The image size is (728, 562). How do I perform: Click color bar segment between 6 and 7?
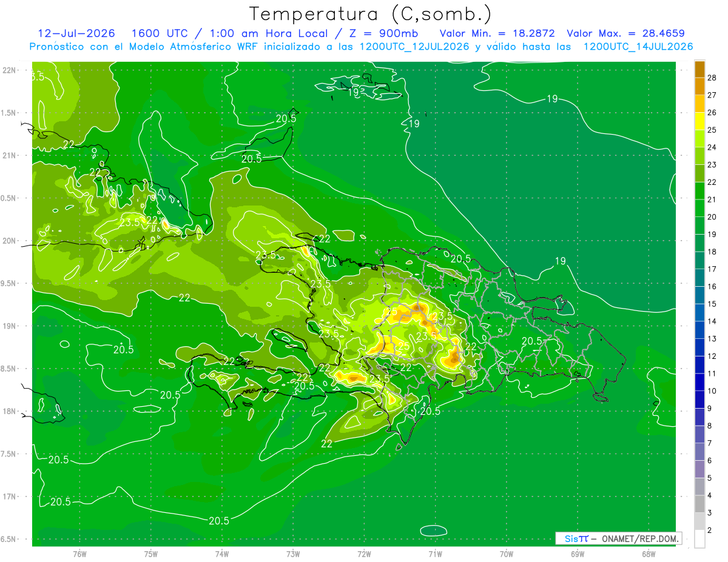point(699,452)
